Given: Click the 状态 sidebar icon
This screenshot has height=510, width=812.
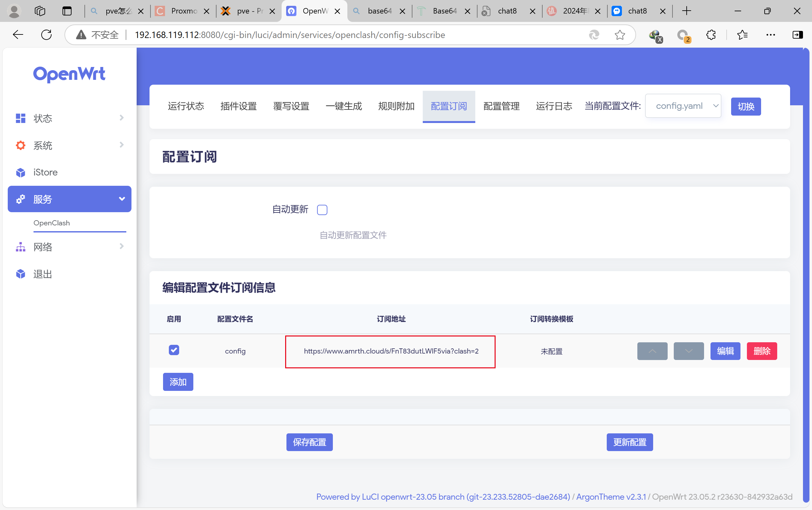Looking at the screenshot, I should (21, 118).
